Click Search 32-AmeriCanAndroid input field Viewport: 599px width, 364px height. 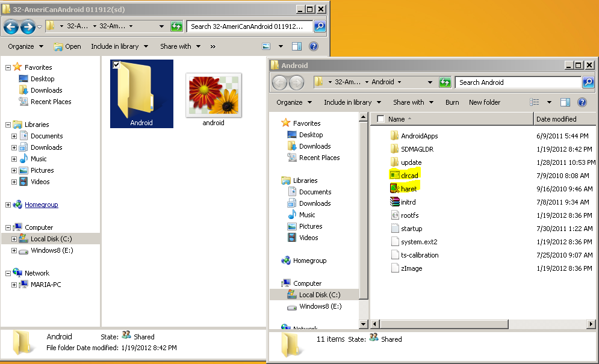[249, 26]
